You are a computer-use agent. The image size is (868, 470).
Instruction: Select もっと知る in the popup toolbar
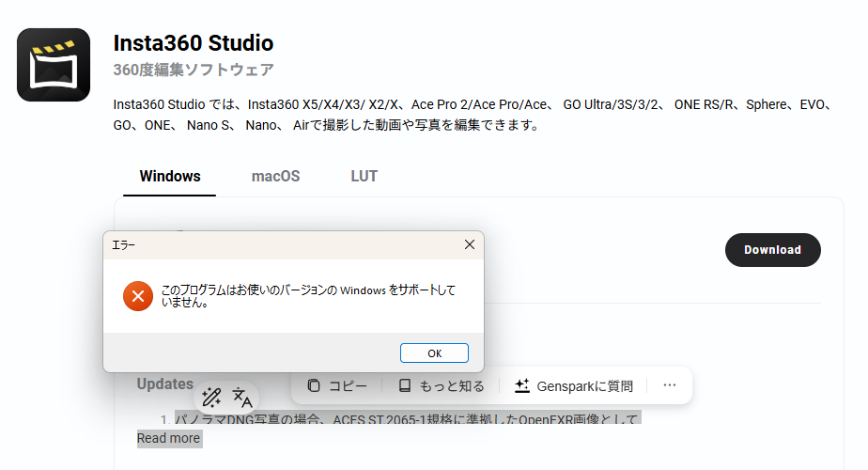(x=442, y=385)
